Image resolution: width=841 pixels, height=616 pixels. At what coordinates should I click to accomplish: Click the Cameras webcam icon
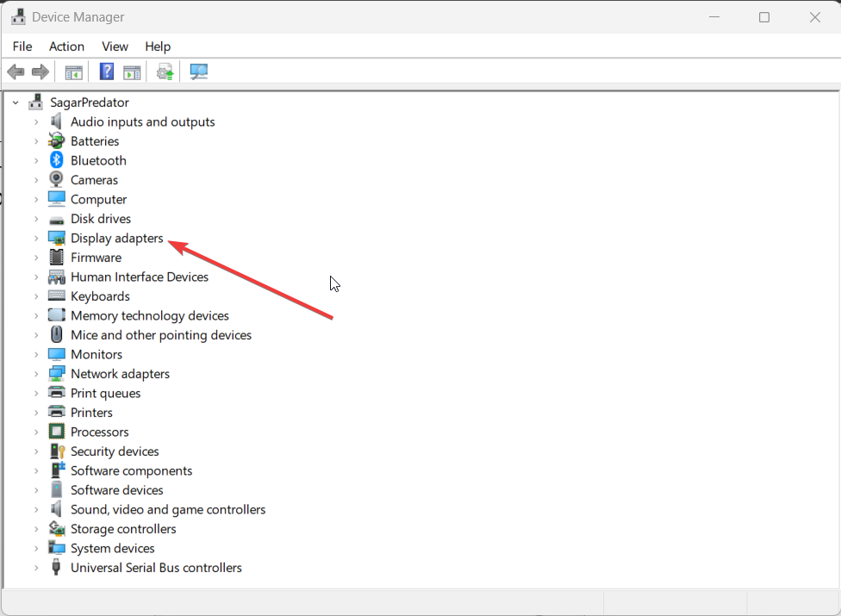point(56,179)
